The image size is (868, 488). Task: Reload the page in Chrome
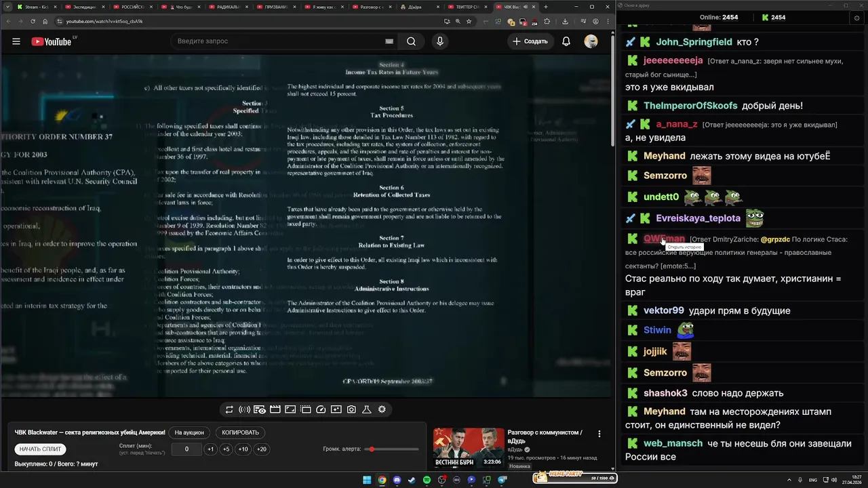33,21
